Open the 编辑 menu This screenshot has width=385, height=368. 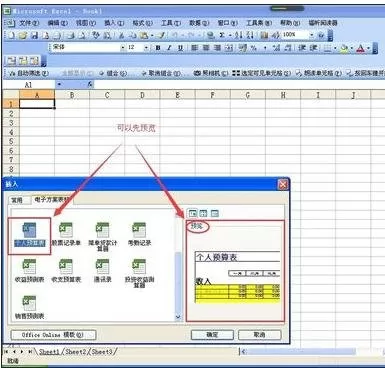tap(57, 23)
